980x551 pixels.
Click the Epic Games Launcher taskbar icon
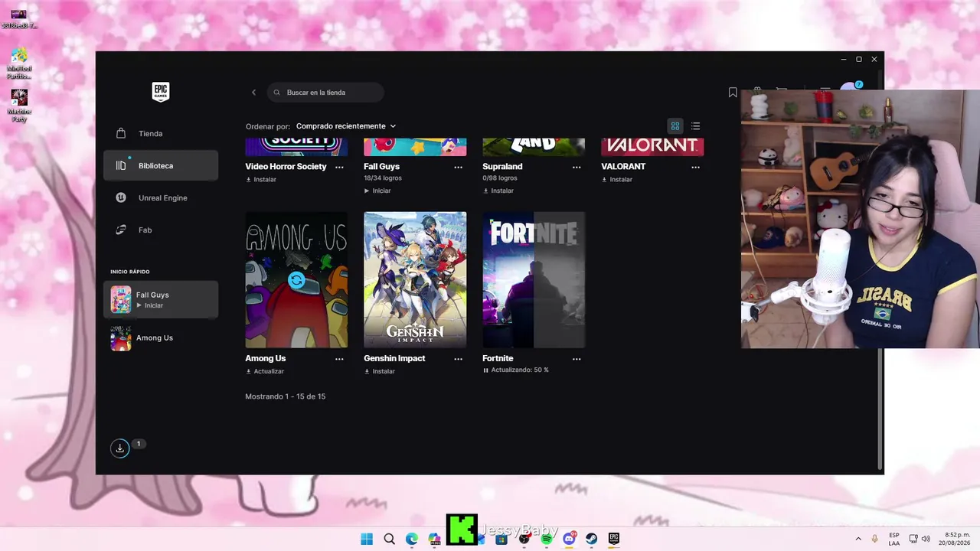614,539
